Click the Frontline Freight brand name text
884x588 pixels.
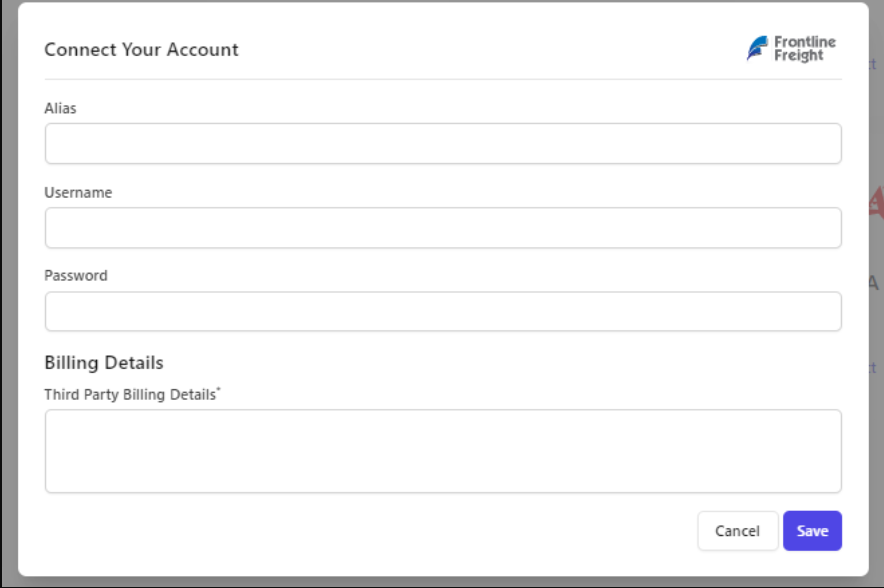805,48
